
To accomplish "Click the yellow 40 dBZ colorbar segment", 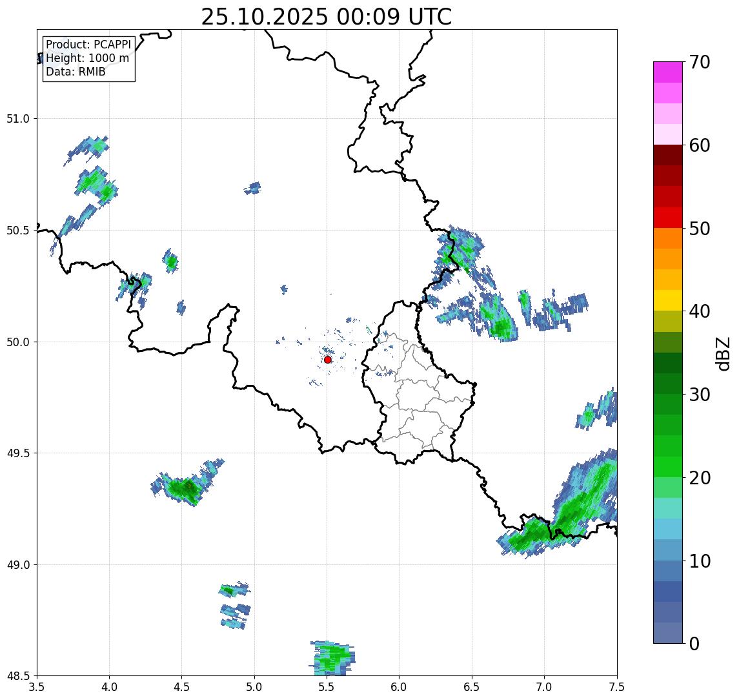I will 668,300.
